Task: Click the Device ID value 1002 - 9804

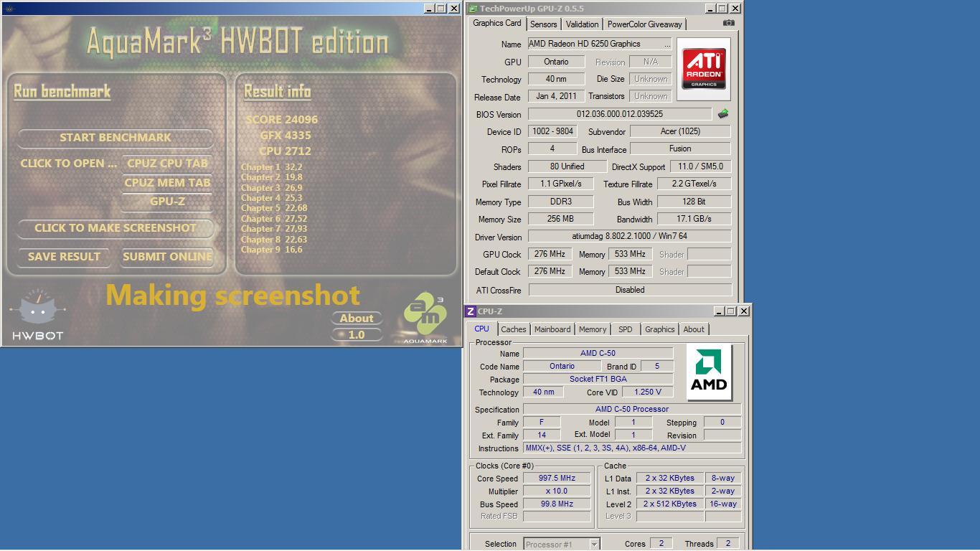Action: pyautogui.click(x=552, y=131)
